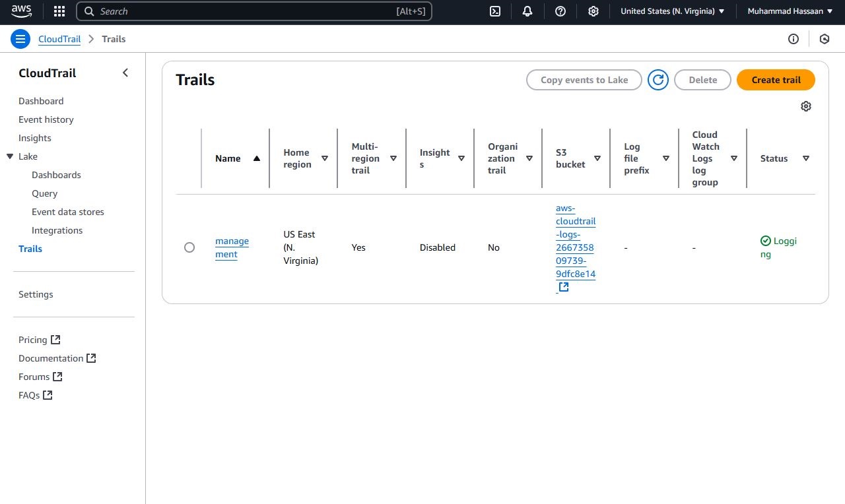Click the FAQs external link icon
This screenshot has height=504, width=845.
tap(48, 395)
